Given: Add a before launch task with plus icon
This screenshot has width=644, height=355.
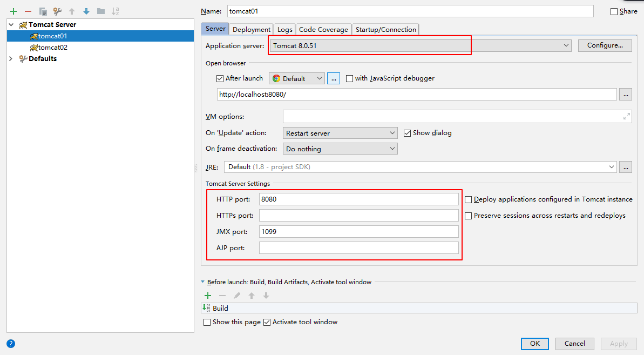Looking at the screenshot, I should [x=208, y=296].
